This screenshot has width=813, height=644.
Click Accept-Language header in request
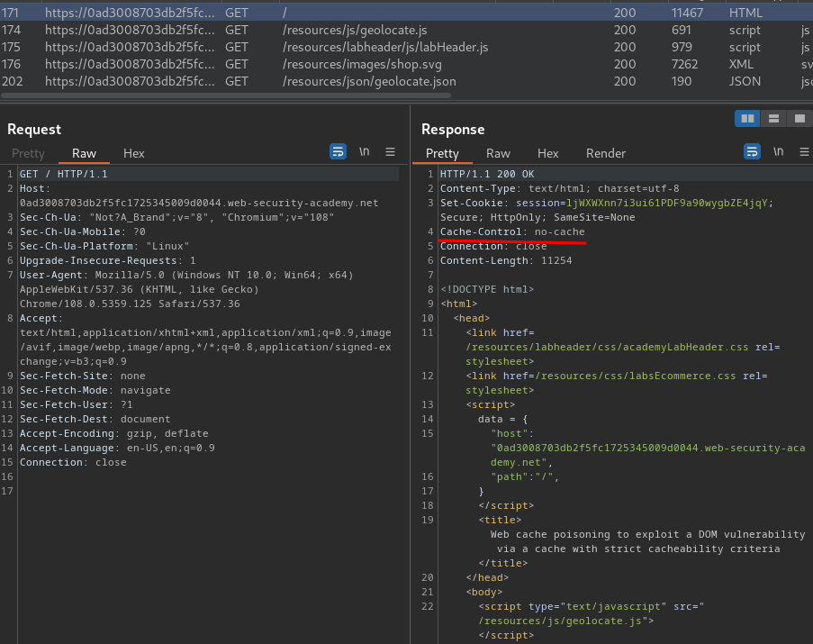coord(117,448)
